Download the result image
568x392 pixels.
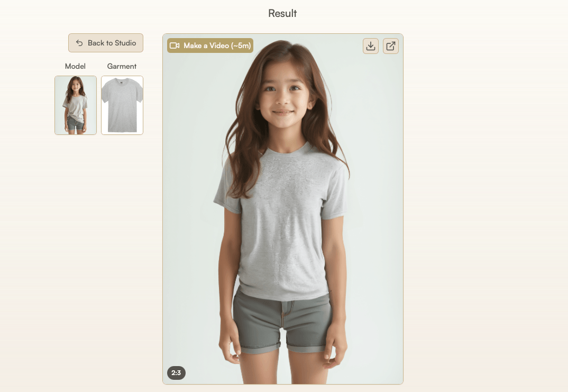tap(371, 46)
